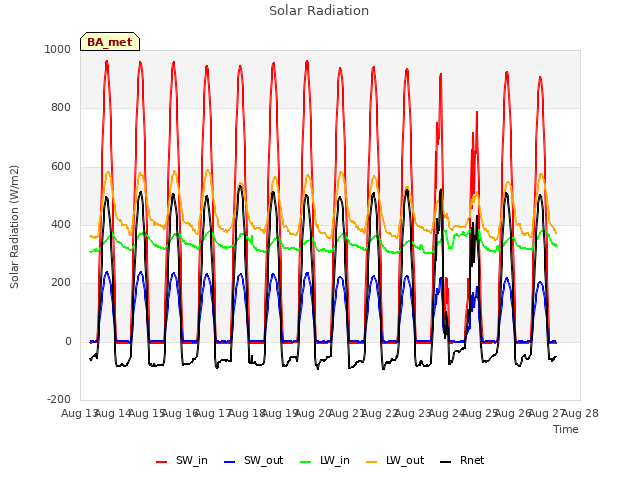The height and width of the screenshot is (480, 640).
Task: Click the BA_met annotation label
Action: pyautogui.click(x=110, y=42)
